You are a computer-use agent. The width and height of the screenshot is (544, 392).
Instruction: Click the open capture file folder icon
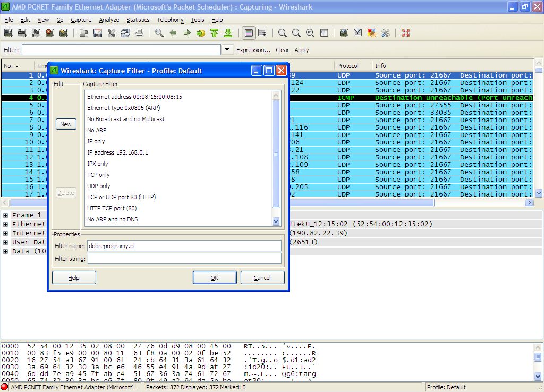(x=83, y=33)
